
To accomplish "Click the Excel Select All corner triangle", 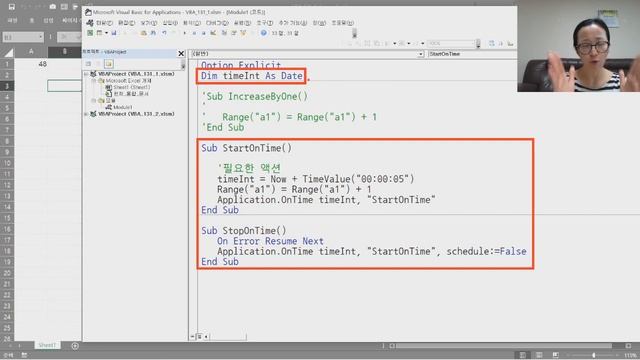I will pyautogui.click(x=8, y=53).
